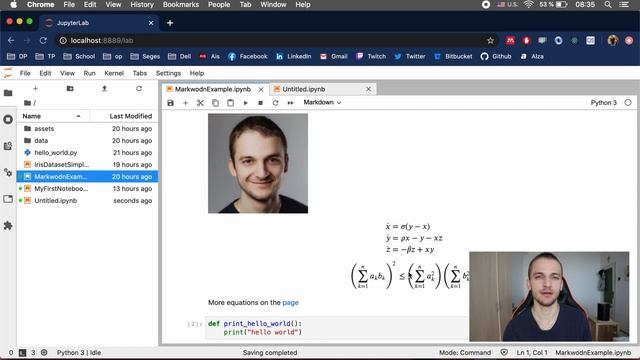This screenshot has height=360, width=640.
Task: Sort files by Last Modified column
Action: [124, 116]
